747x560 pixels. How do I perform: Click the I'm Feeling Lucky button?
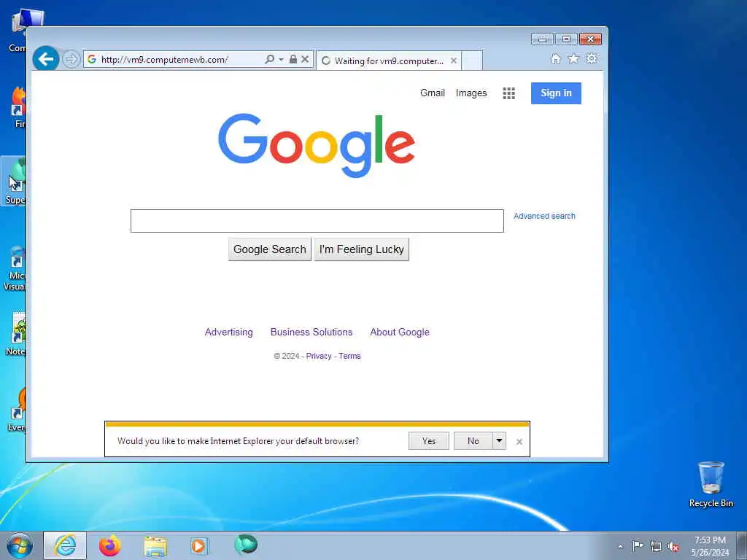click(x=362, y=249)
